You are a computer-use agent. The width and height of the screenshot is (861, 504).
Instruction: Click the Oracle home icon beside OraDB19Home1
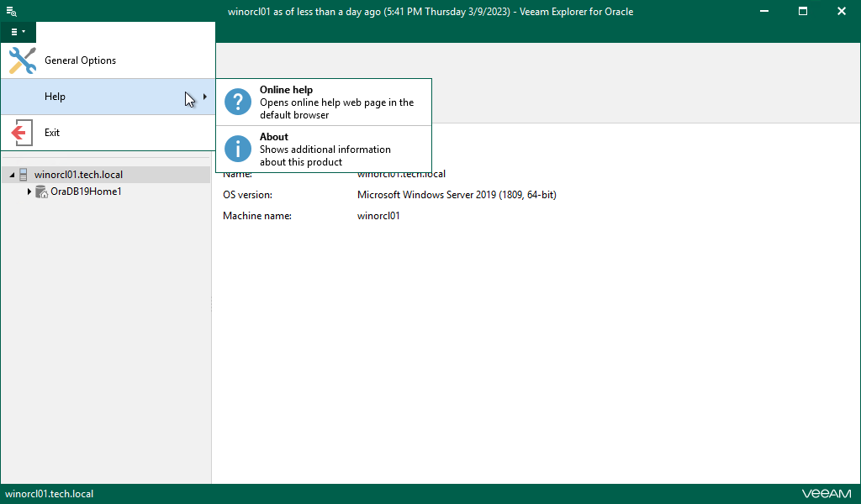click(x=42, y=192)
